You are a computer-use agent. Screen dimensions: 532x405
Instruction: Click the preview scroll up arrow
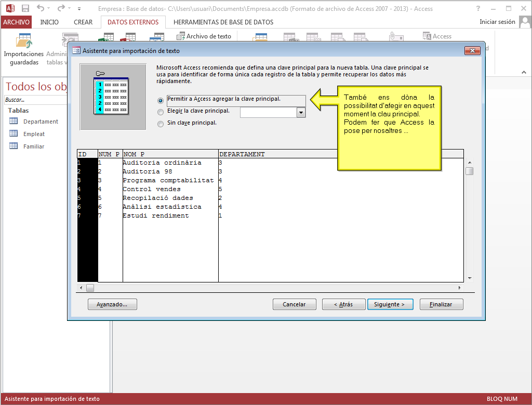coord(470,163)
